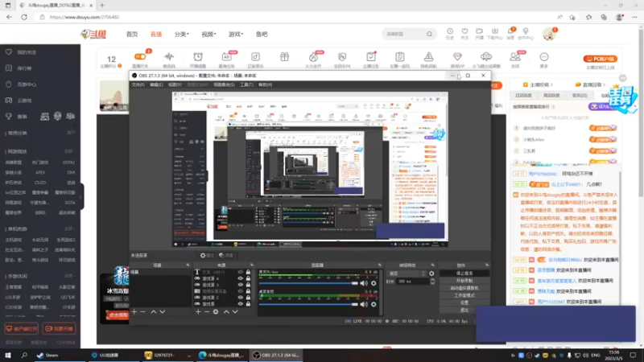Mute the 麦克风/Aux speaker icon

click(x=364, y=283)
